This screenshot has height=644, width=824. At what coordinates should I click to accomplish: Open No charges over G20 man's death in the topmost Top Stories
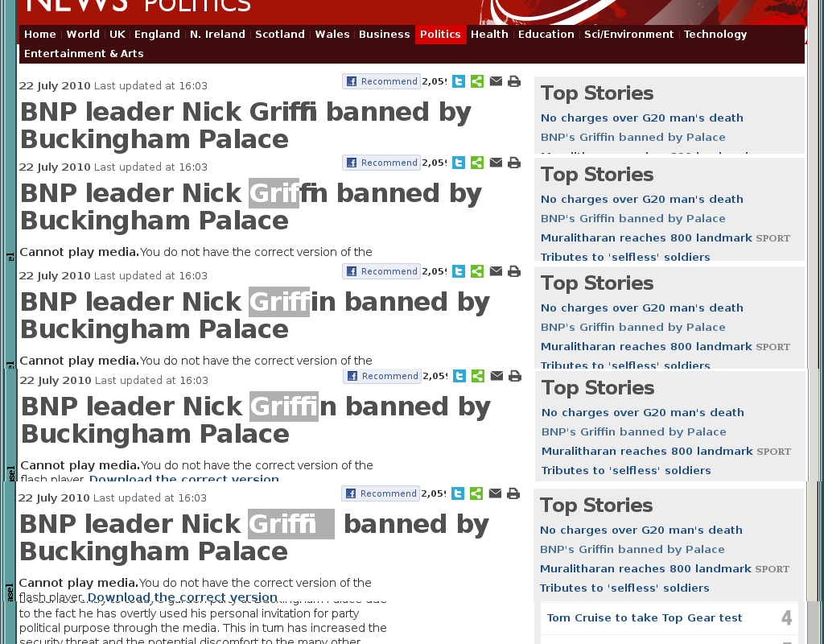coord(641,118)
